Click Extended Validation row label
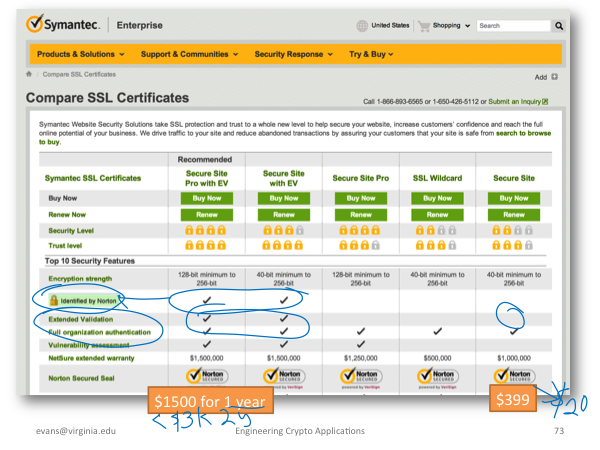The image size is (600, 450). click(80, 319)
